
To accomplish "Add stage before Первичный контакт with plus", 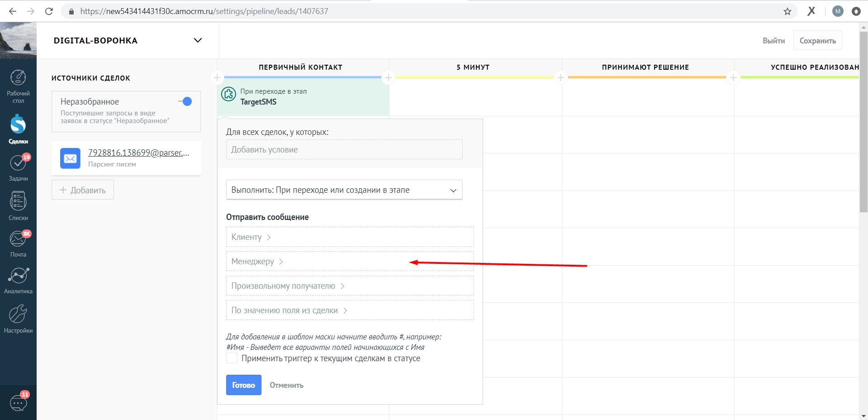I will 217,78.
